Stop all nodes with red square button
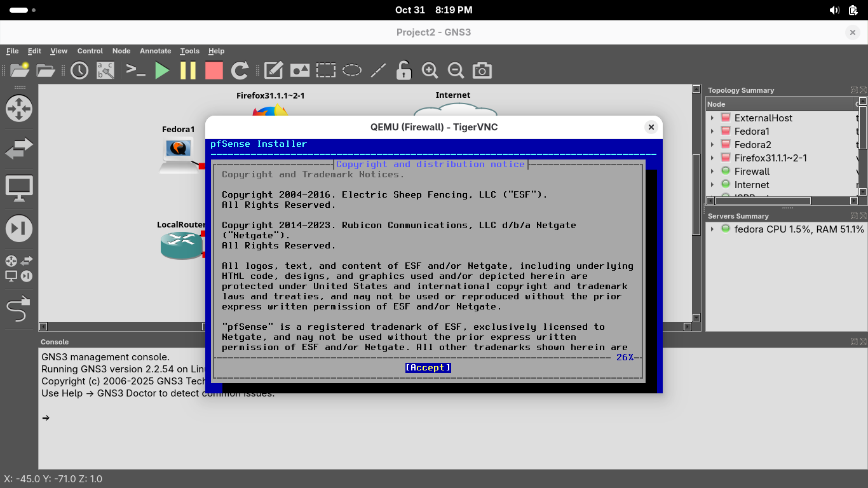Screen dimensions: 868x488 pos(214,71)
